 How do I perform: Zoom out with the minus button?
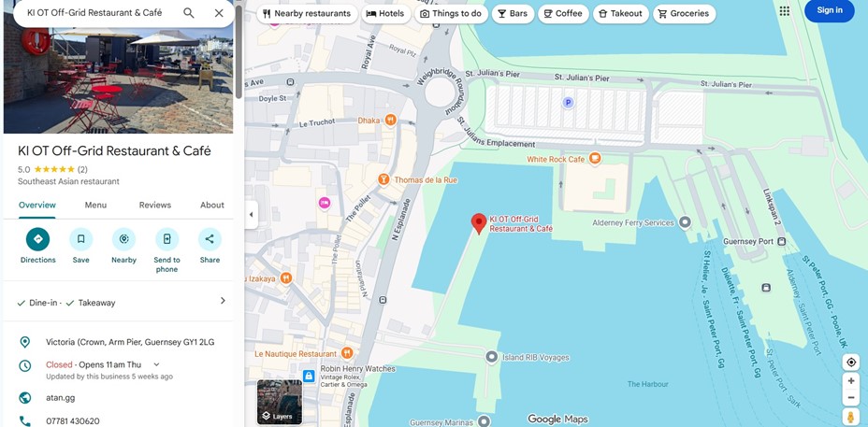pyautogui.click(x=851, y=398)
